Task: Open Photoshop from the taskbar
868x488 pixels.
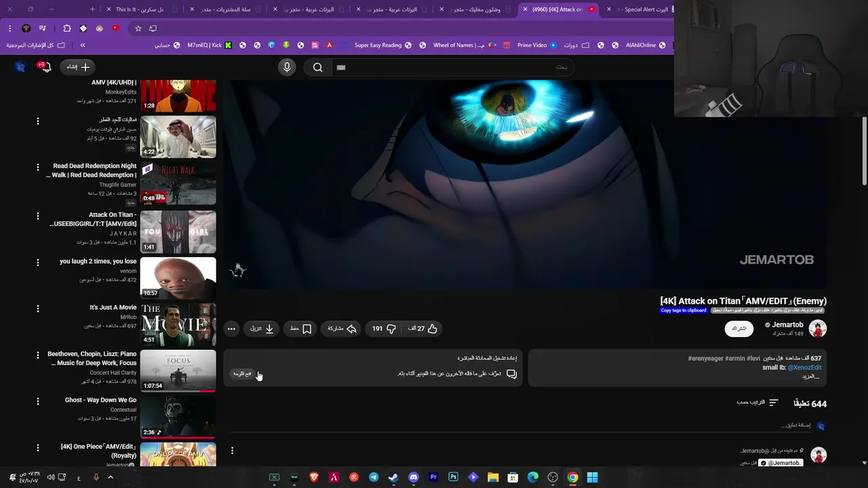Action: (x=453, y=477)
